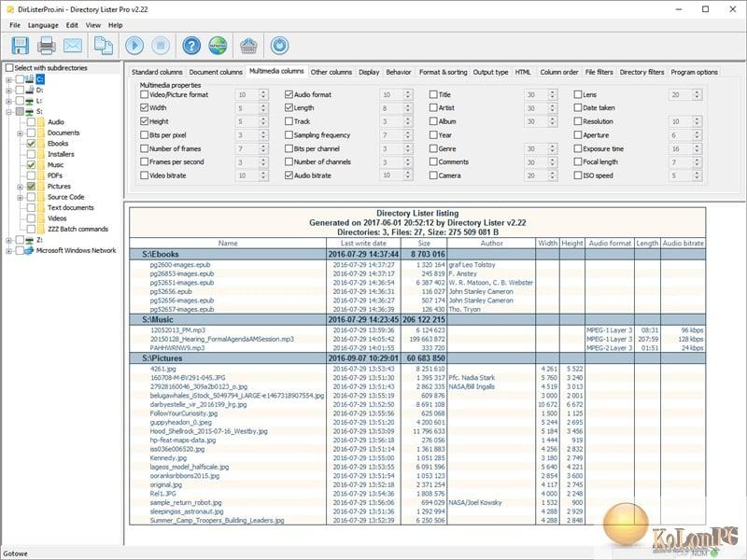
Task: Click the ISO speed width spinner arrows
Action: [697, 175]
